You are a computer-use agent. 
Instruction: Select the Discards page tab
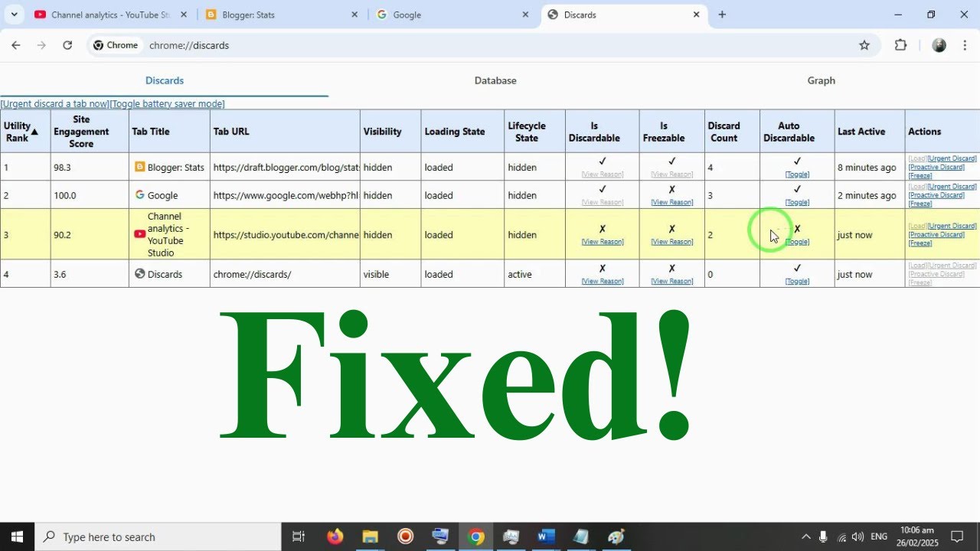click(x=164, y=80)
